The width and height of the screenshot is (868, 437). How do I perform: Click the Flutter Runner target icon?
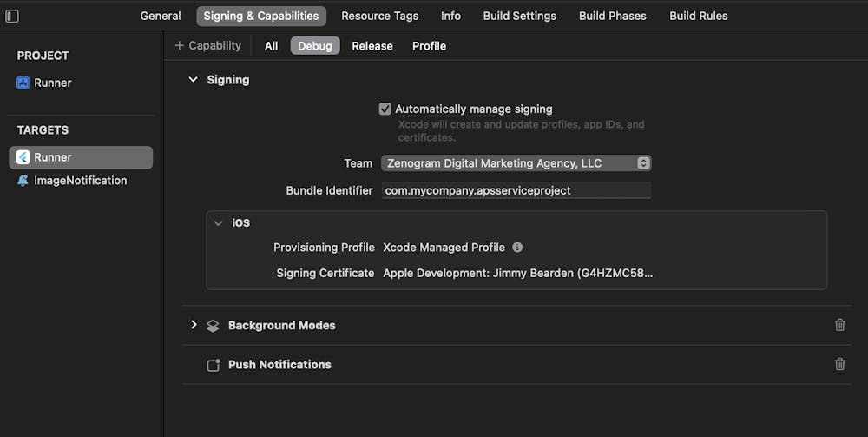tap(23, 157)
